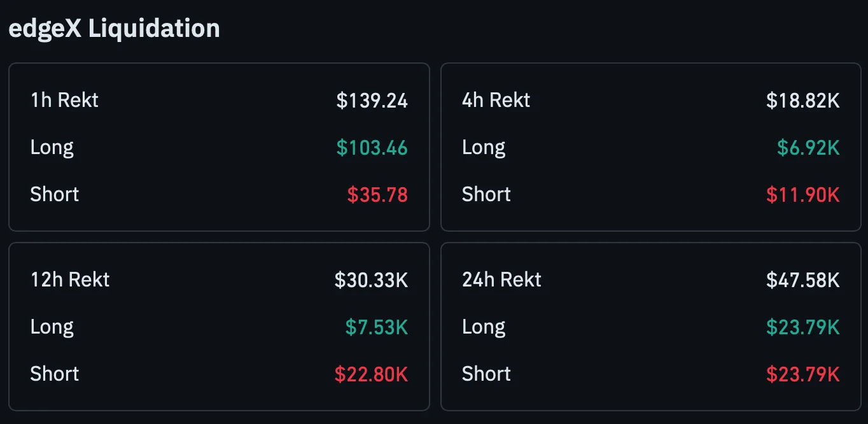868x424 pixels.
Task: Click the 24h Long value in green
Action: [803, 327]
